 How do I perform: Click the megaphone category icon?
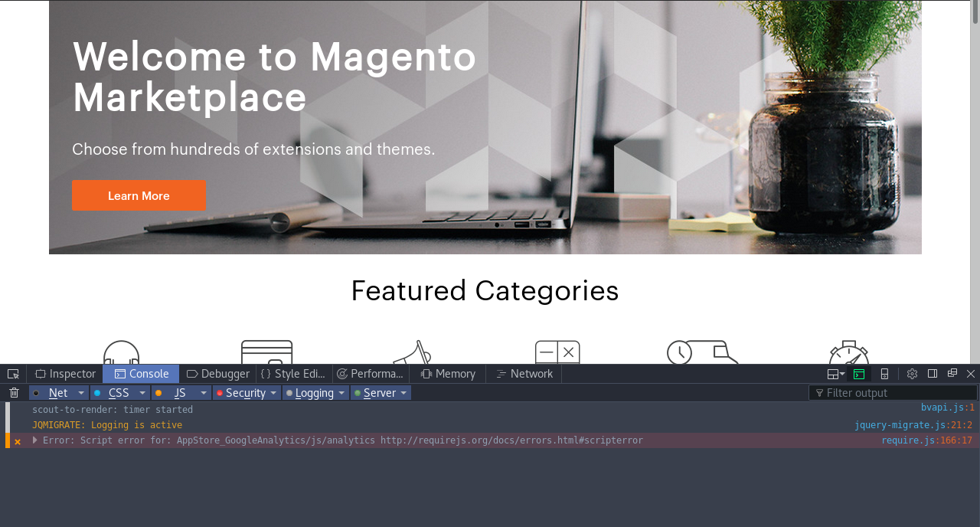click(413, 352)
